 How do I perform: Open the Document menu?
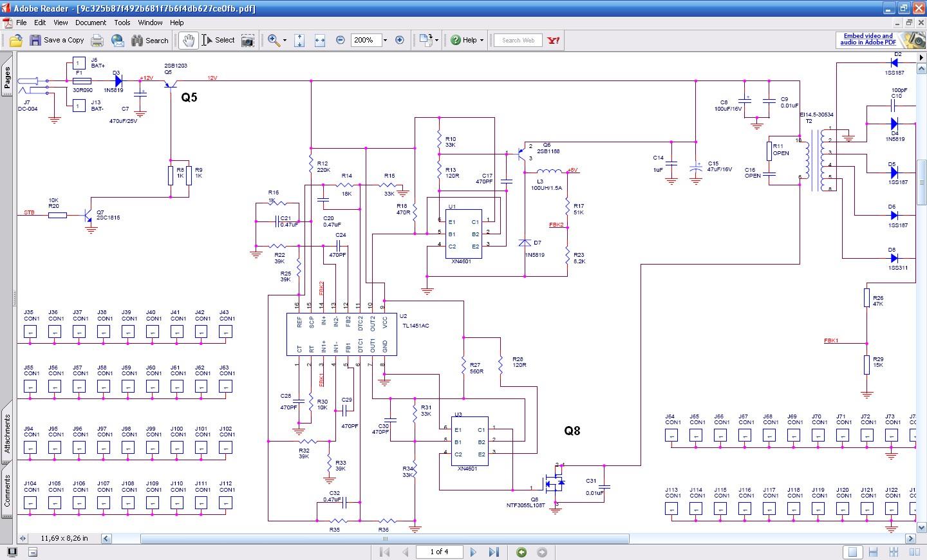coord(90,23)
